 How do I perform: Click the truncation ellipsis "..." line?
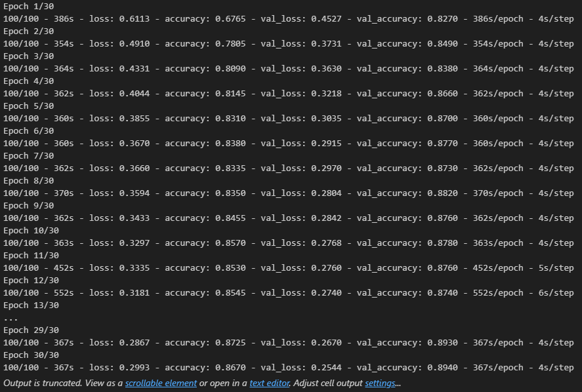10,319
